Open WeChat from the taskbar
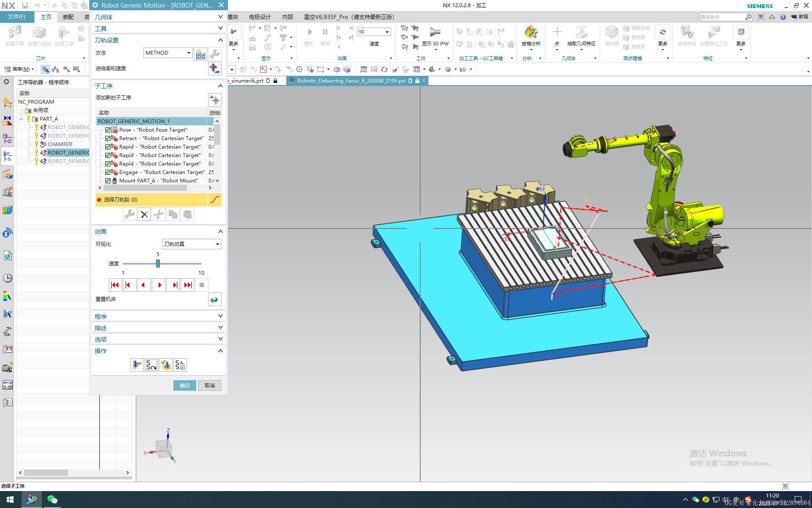Viewport: 812px width, 508px height. pos(52,500)
